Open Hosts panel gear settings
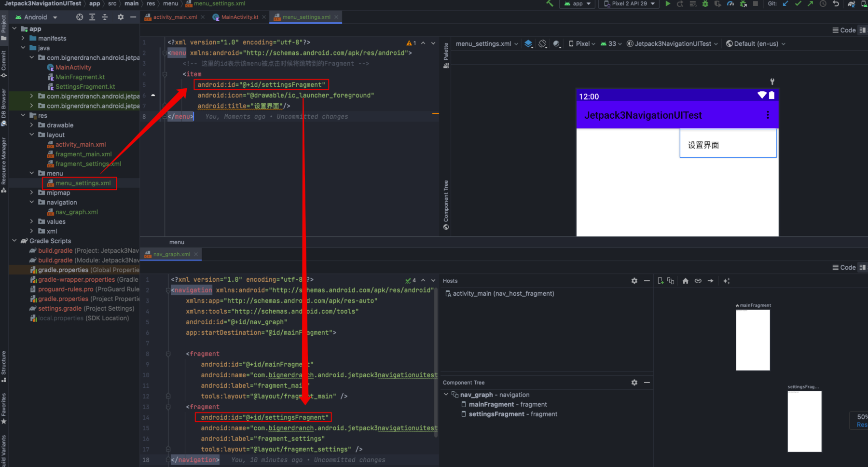This screenshot has width=868, height=467. point(634,281)
